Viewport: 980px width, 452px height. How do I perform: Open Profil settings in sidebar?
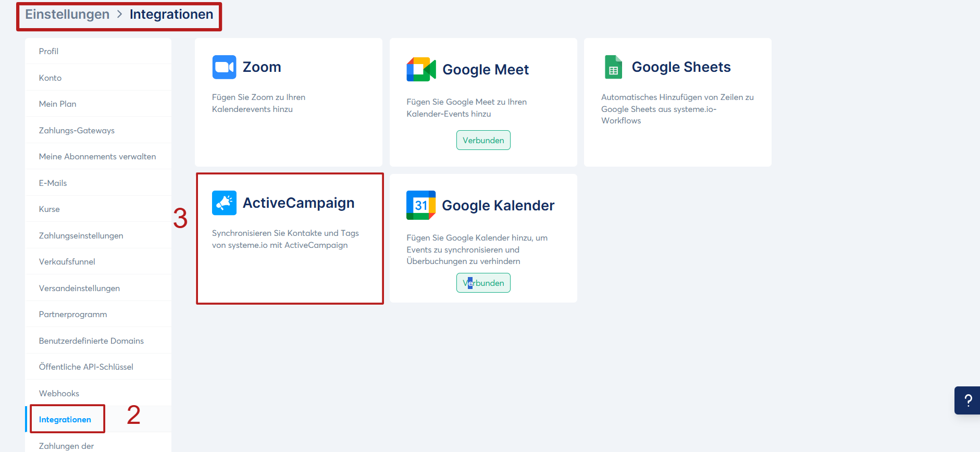pyautogui.click(x=98, y=51)
